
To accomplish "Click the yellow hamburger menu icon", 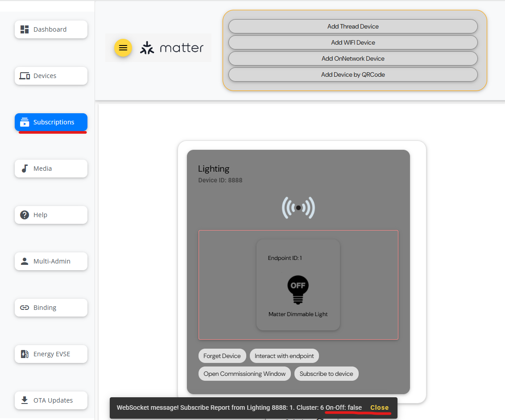I will coord(123,48).
